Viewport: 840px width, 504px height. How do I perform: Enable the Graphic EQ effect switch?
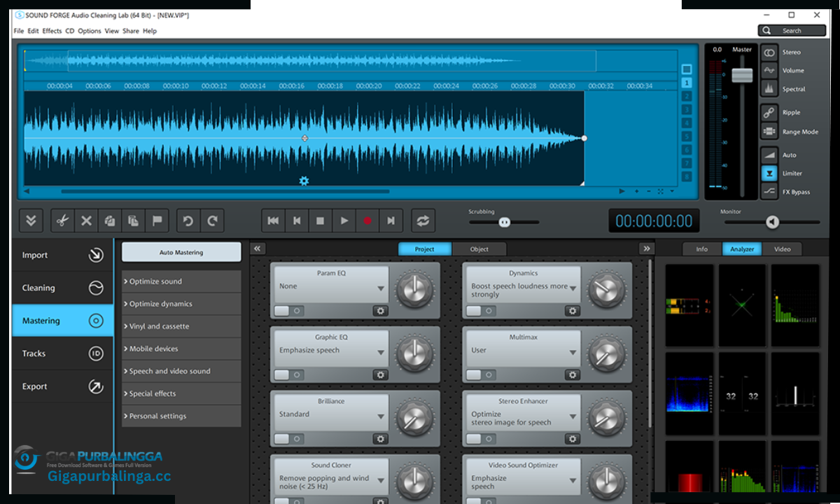(288, 374)
